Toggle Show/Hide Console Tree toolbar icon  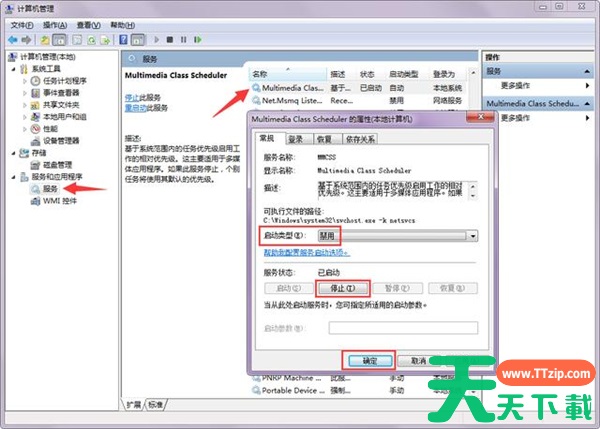click(x=59, y=40)
